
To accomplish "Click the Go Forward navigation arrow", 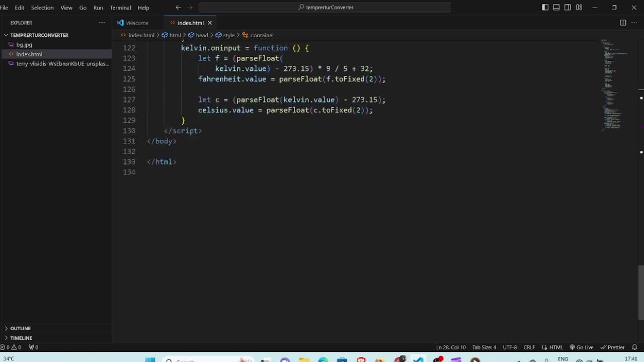I will 190,8.
